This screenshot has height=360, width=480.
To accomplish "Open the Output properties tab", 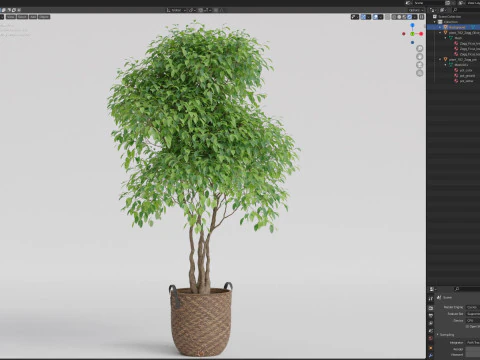I will point(431,315).
